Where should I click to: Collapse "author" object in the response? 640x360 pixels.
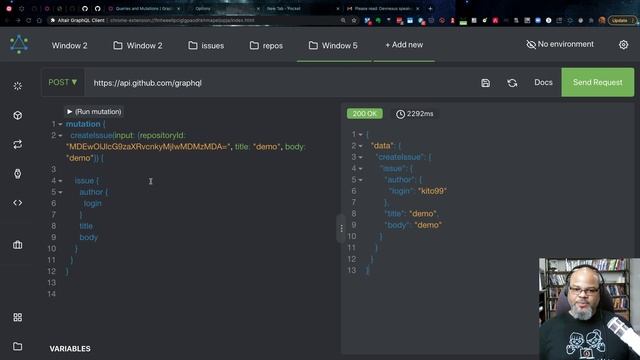pos(360,180)
